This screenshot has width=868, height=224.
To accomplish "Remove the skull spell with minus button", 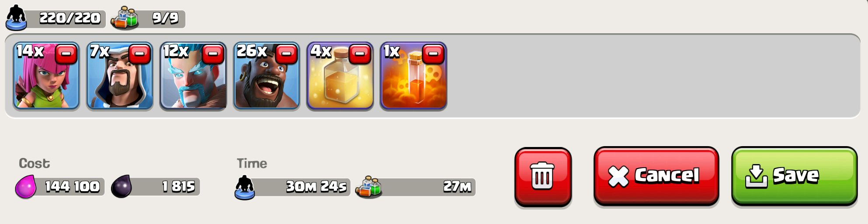I will [434, 54].
